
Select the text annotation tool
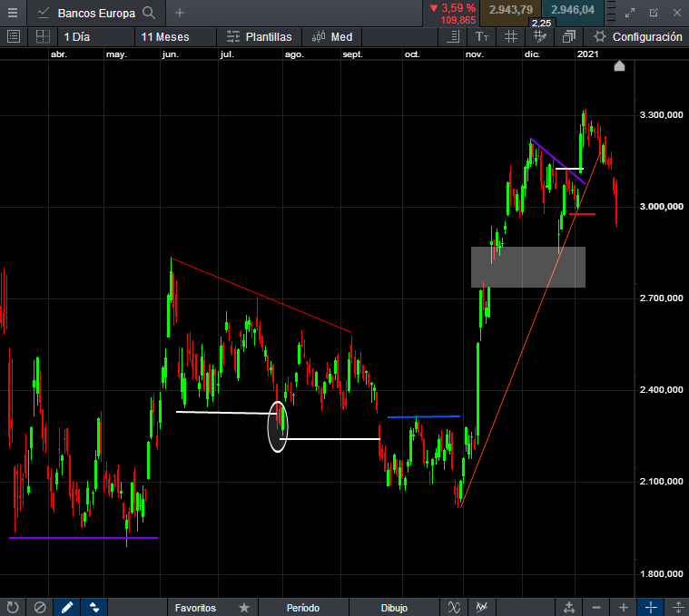(482, 36)
